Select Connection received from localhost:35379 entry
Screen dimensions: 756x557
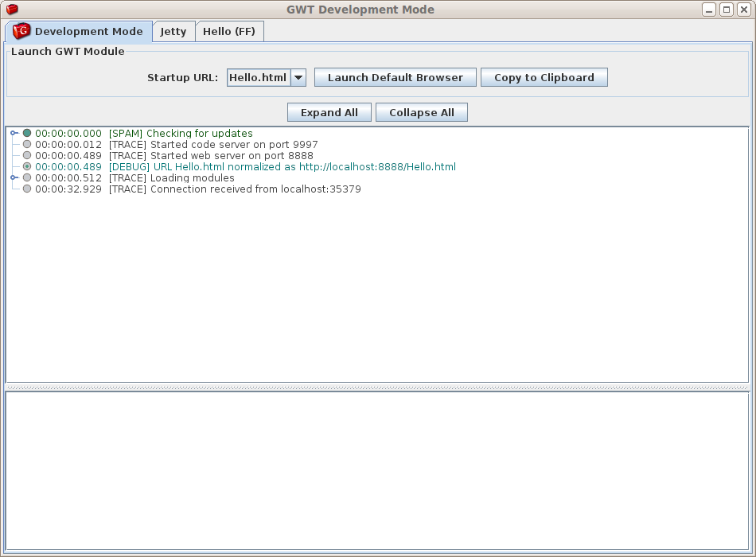[x=197, y=189]
